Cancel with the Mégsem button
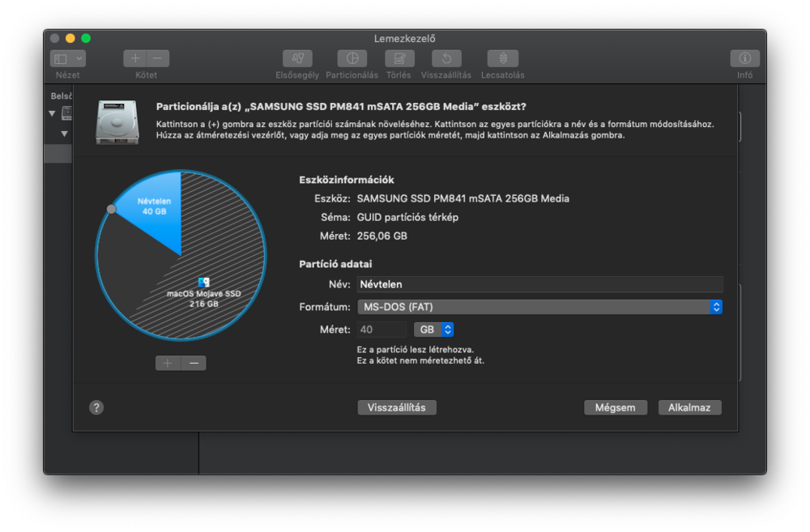This screenshot has width=810, height=532. pyautogui.click(x=616, y=407)
